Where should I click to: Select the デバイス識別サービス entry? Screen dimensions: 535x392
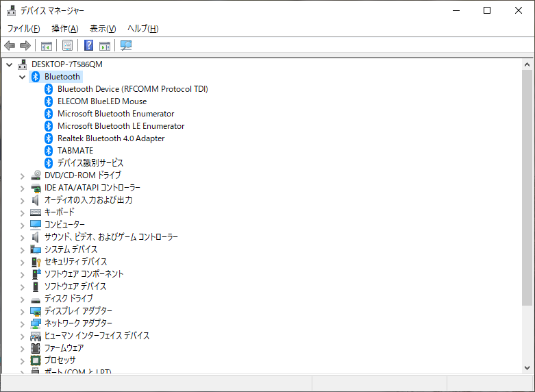coord(90,163)
